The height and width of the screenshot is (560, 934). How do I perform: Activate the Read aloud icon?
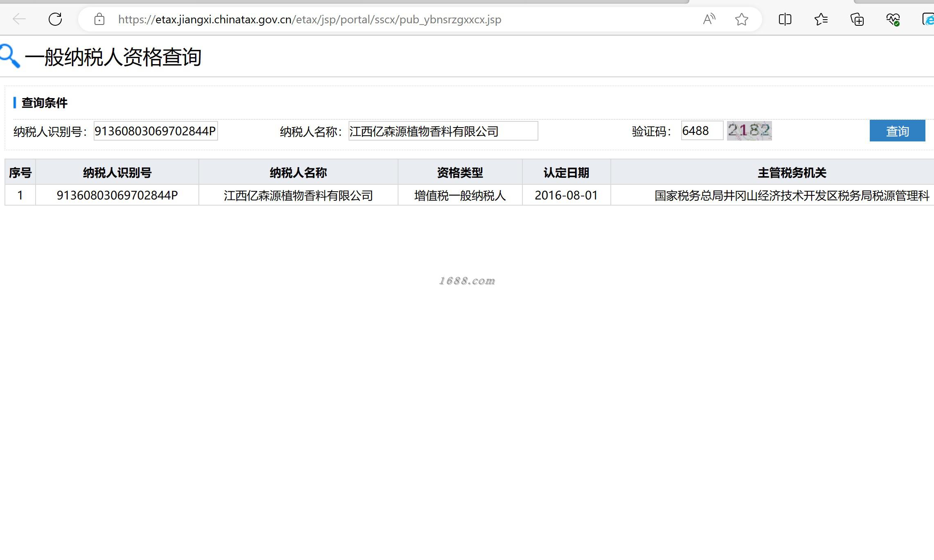[709, 19]
